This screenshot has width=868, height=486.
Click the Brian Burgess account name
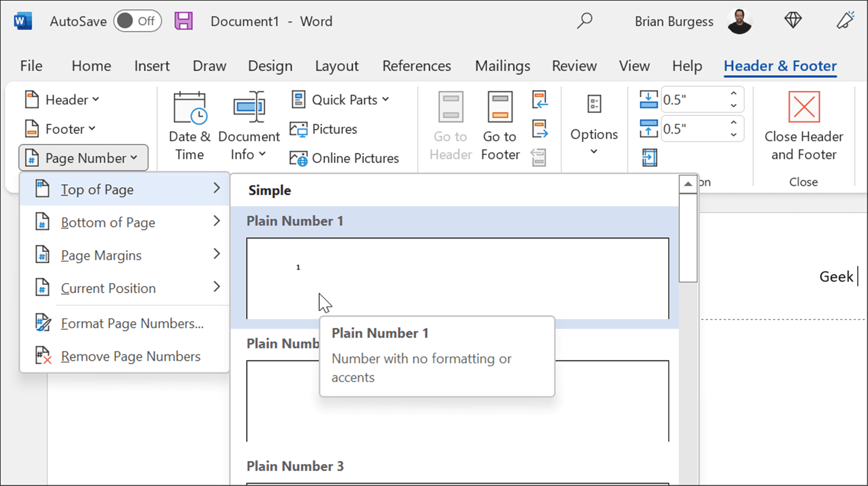[673, 21]
